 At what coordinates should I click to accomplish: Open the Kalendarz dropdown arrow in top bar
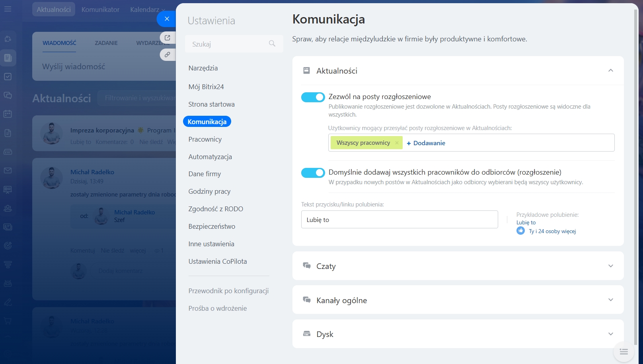click(163, 10)
